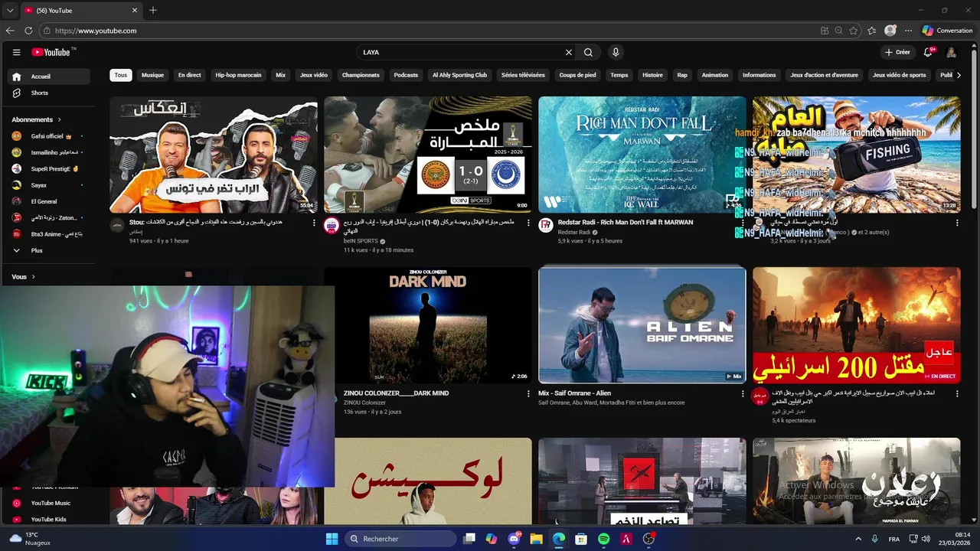
Task: Open a new browser tab
Action: click(153, 10)
